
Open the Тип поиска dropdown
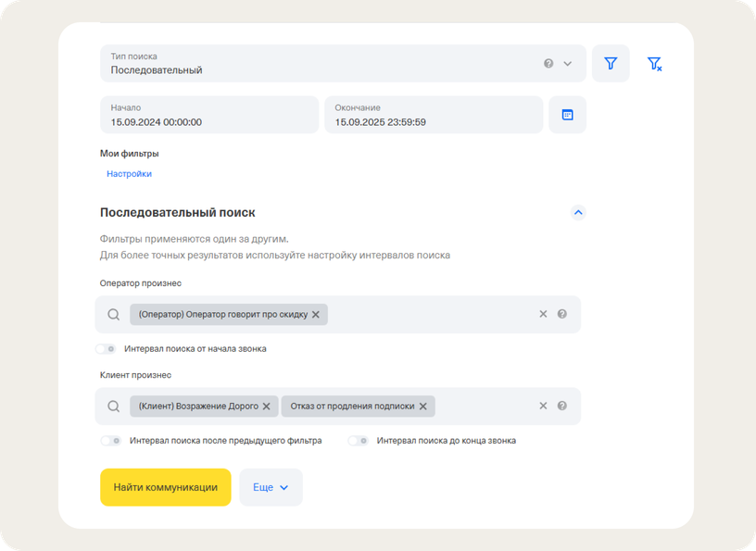[x=568, y=64]
